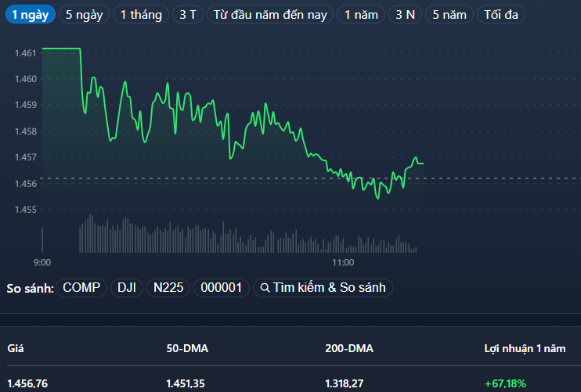581x392 pixels.
Task: Open the '5 năm' chart range
Action: coord(449,15)
